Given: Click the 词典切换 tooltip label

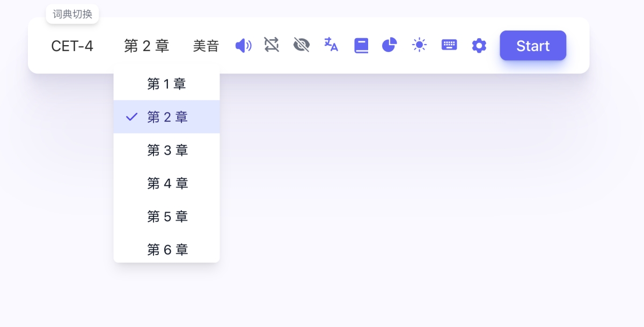Looking at the screenshot, I should pos(72,14).
